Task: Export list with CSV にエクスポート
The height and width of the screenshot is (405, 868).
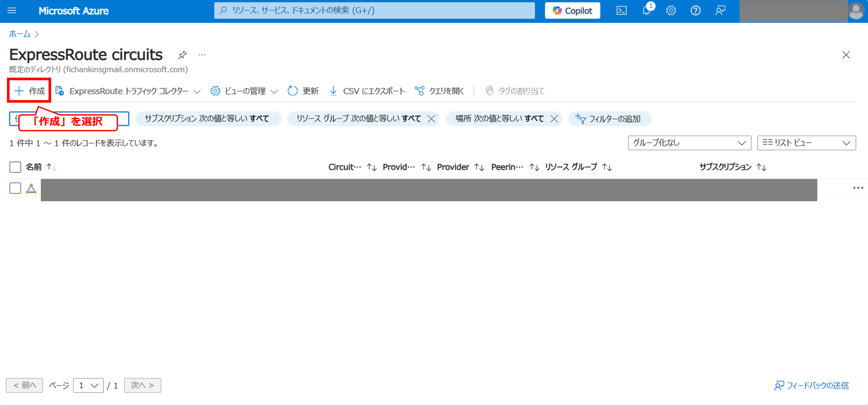Action: (x=367, y=91)
